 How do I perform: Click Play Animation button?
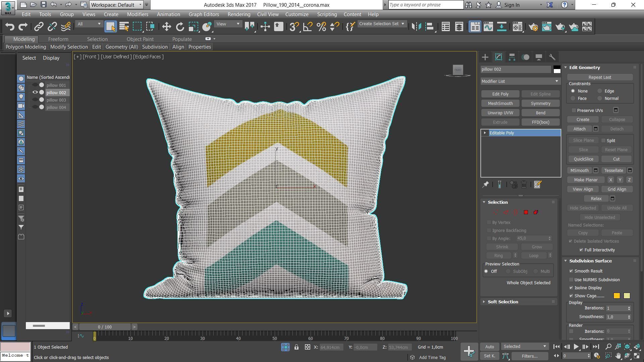point(576,347)
